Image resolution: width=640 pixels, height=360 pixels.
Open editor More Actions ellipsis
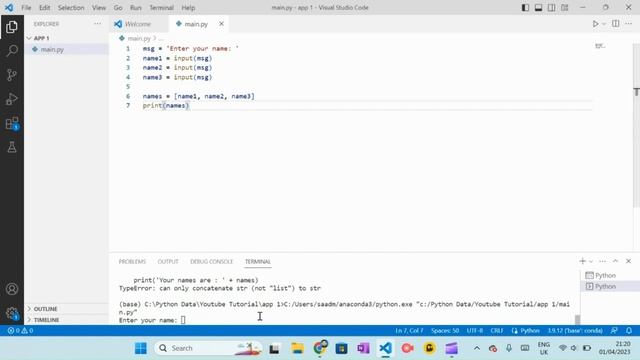click(629, 24)
